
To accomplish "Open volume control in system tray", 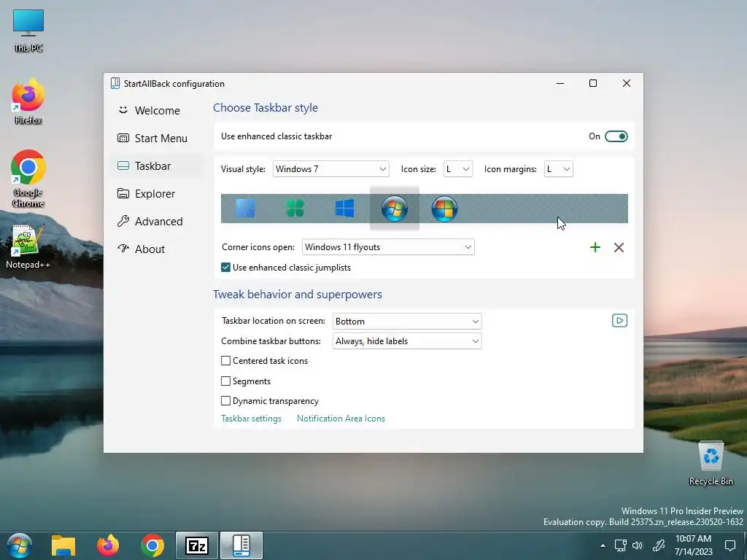I will (x=638, y=545).
